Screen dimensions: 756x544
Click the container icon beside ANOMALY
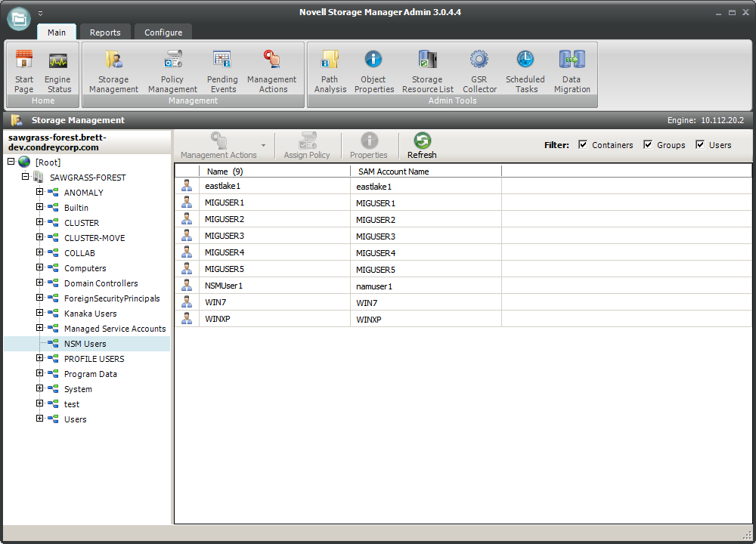(53, 192)
